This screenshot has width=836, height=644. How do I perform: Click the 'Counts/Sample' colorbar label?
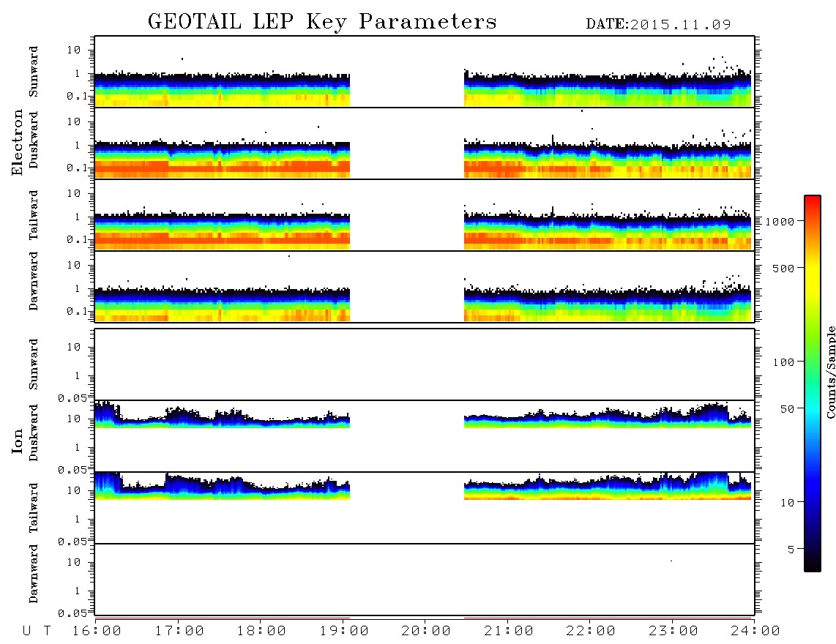(x=830, y=372)
